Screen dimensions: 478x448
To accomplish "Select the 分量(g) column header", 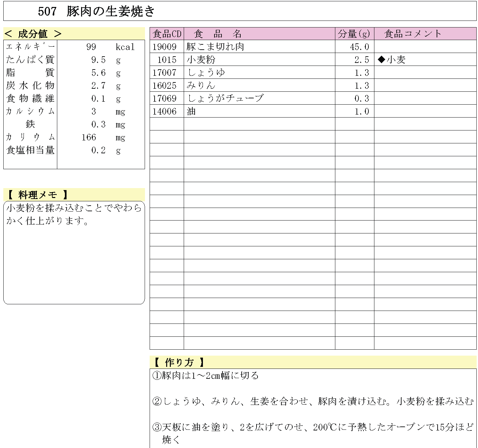I will point(354,34).
